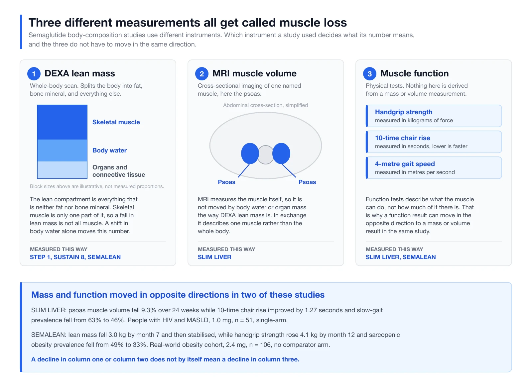Screen dimensions: 532x392
Task: Click the number 2 badge beside MRI muscle volume
Action: point(202,74)
